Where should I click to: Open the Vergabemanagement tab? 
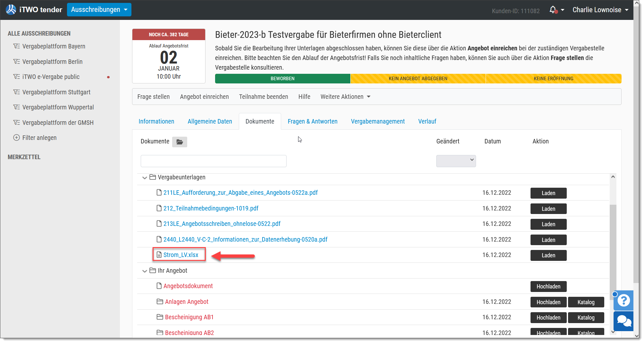click(x=378, y=121)
